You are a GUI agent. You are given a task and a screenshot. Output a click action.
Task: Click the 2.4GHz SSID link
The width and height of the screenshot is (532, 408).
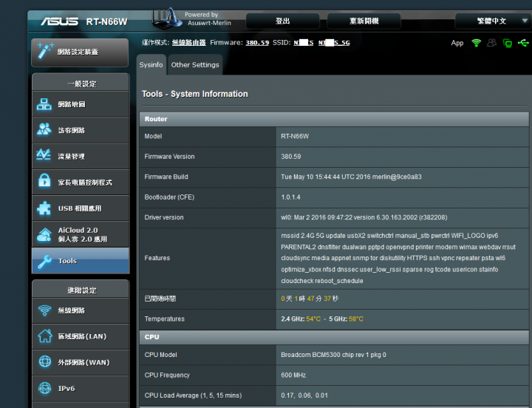coord(304,43)
